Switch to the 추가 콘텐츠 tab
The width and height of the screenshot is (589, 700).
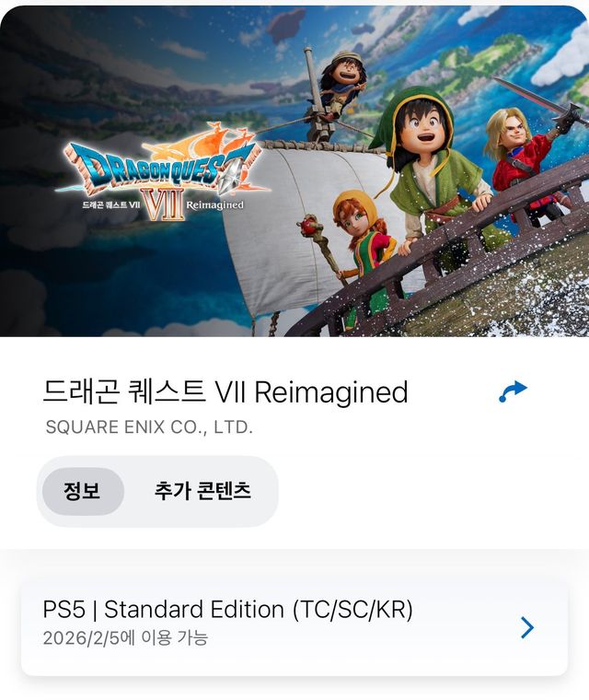coord(202,491)
